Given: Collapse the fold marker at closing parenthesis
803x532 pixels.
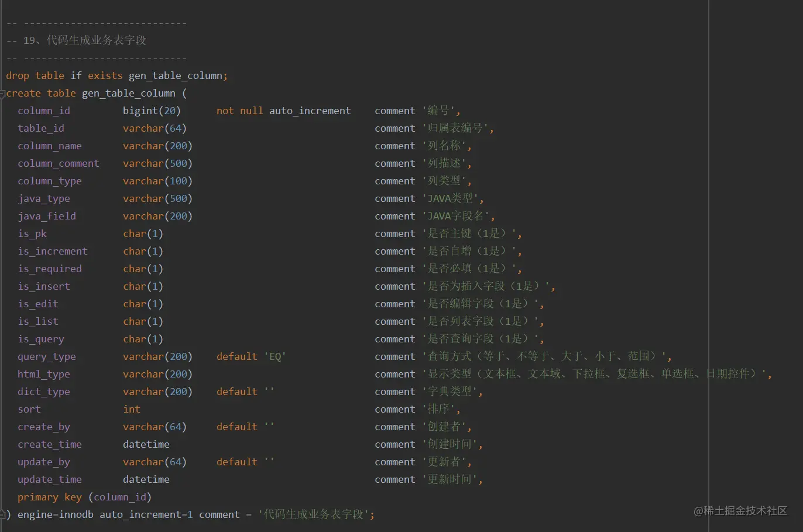Looking at the screenshot, I should click(2, 514).
